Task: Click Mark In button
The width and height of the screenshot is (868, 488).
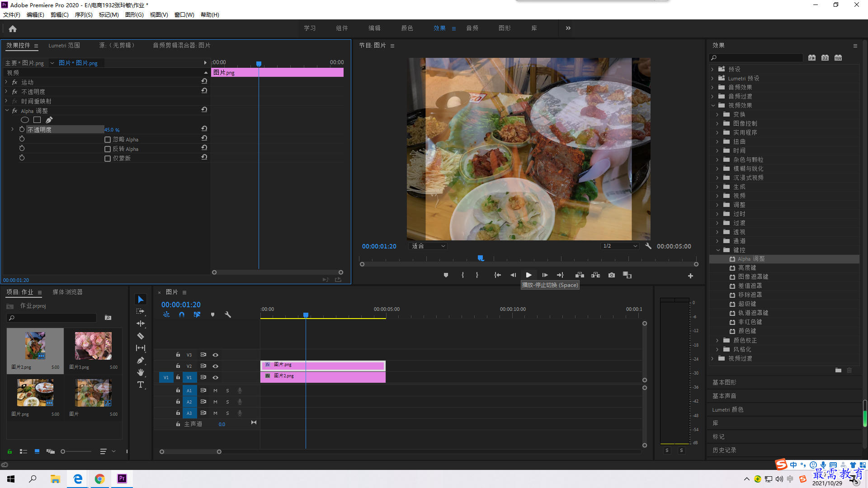Action: (x=462, y=275)
